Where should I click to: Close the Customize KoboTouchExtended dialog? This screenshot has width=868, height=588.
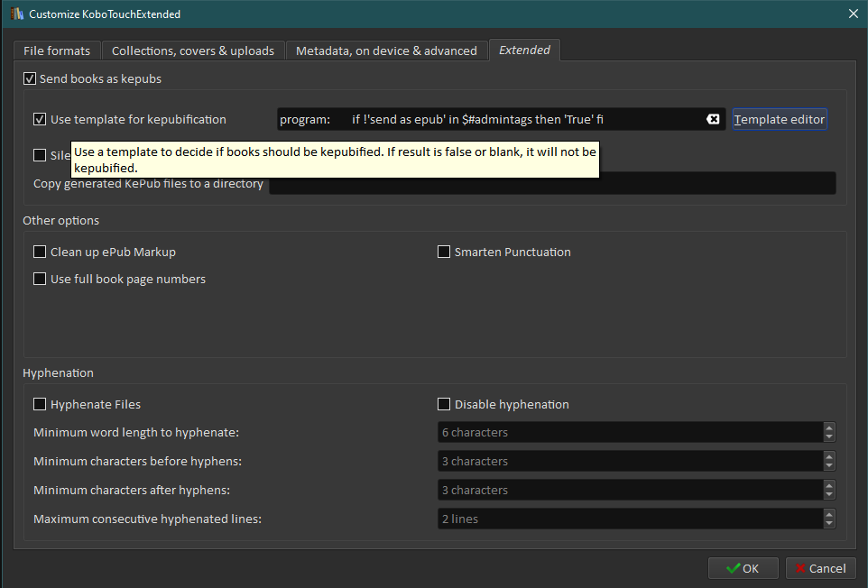click(853, 14)
